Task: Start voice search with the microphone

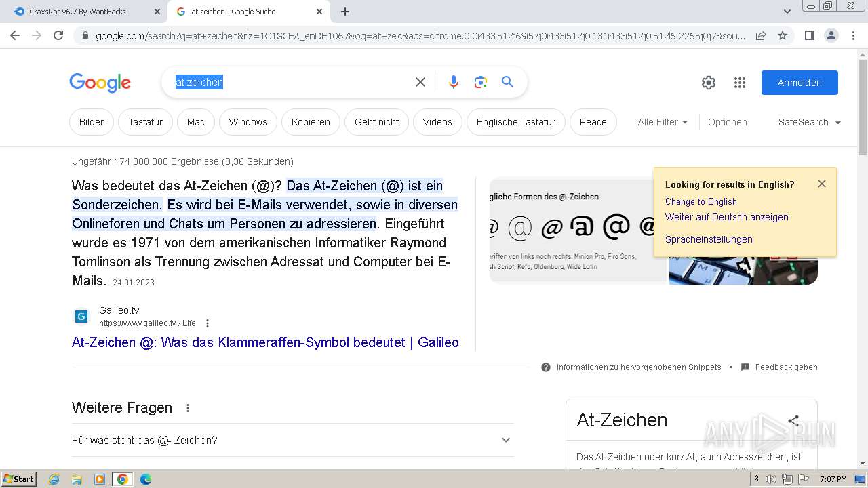Action: pos(454,82)
